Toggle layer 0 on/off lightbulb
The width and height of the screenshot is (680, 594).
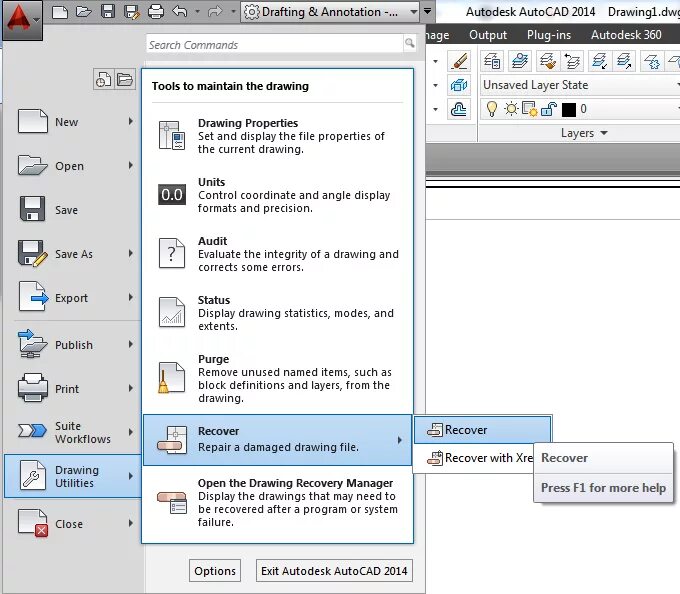pos(491,109)
